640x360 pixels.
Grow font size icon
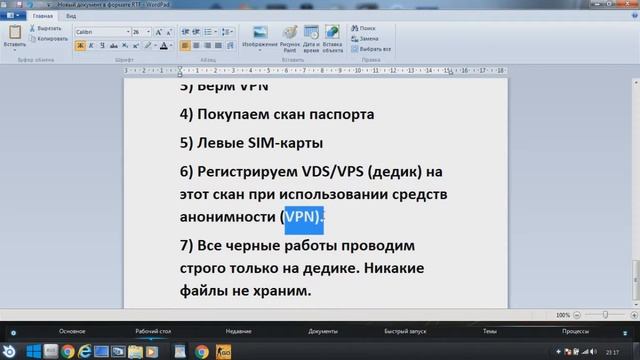(159, 32)
